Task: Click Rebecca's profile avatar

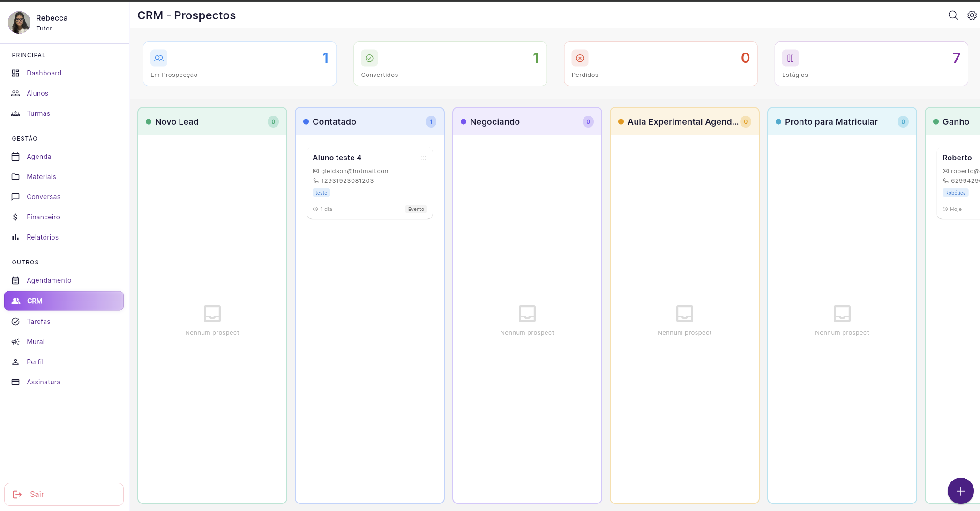Action: [x=19, y=23]
